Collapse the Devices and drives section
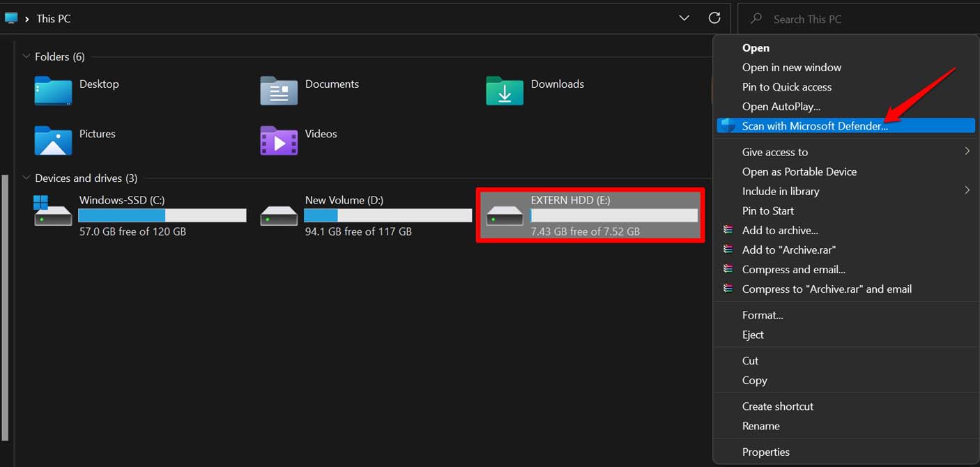Screen dimensions: 980x467 click(26, 178)
